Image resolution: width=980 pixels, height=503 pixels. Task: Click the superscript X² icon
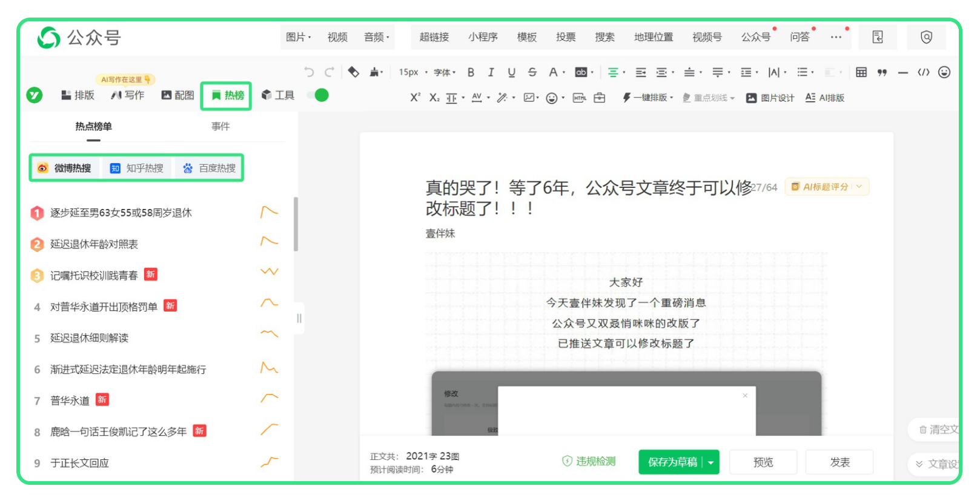(x=415, y=98)
